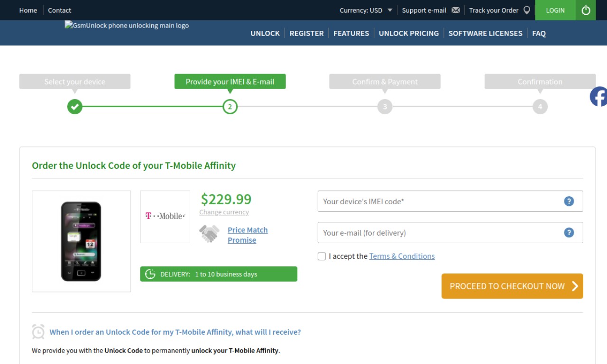The image size is (607, 364).
Task: Click the Support e-mail envelope icon
Action: click(x=456, y=10)
